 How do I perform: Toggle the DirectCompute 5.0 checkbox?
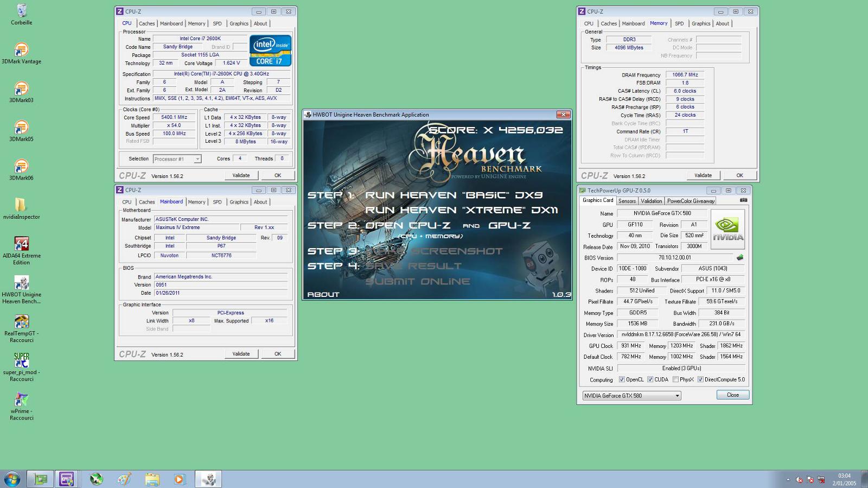[700, 379]
